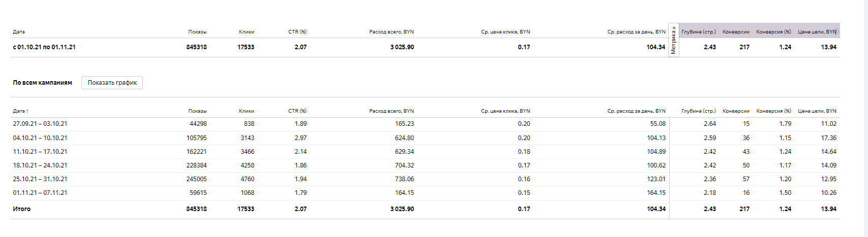Image resolution: width=868 pixels, height=237 pixels.
Task: Click the period label с 01.10.21 по 01.11.21
Action: pyautogui.click(x=44, y=47)
